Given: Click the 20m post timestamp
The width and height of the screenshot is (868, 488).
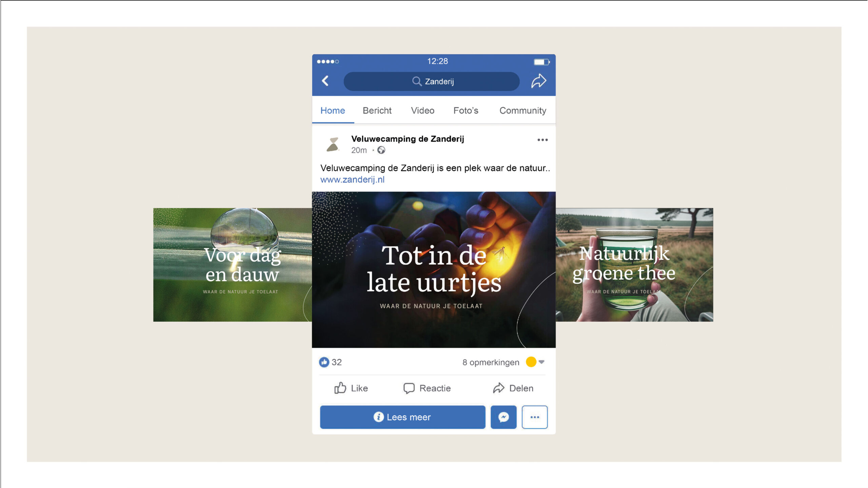Looking at the screenshot, I should pyautogui.click(x=359, y=150).
